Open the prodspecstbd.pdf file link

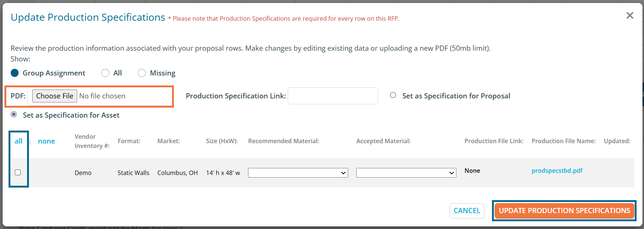(557, 171)
